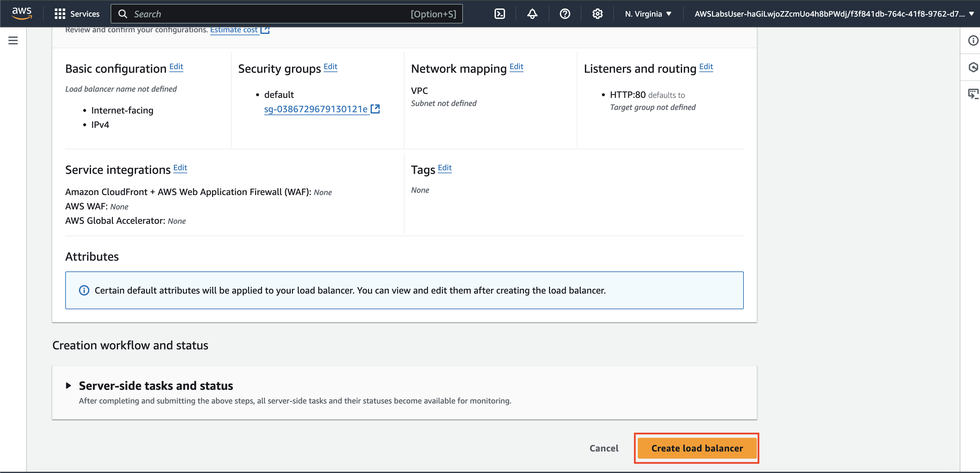Viewport: 980px width, 473px height.
Task: Open the AWSLabsUser account dropdown
Action: 834,14
